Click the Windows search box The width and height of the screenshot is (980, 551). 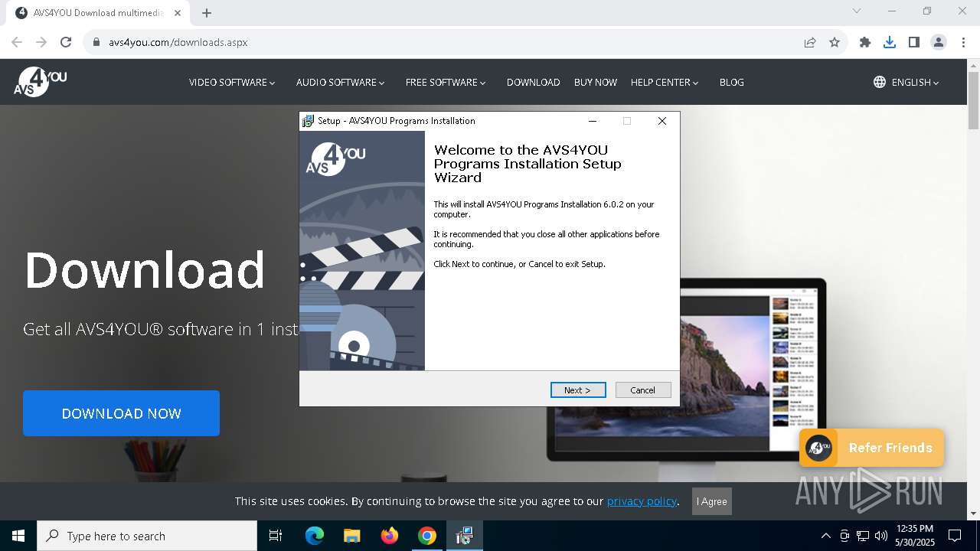coord(147,536)
